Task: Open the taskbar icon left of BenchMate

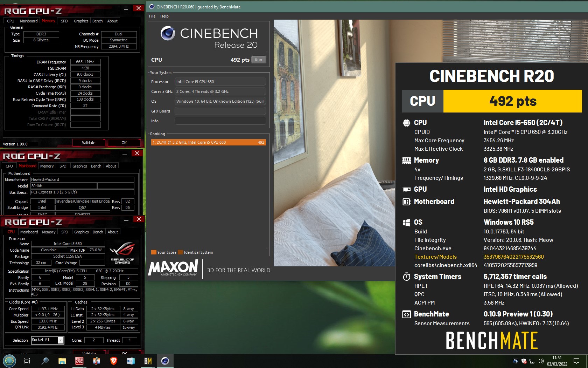Action: coord(131,361)
